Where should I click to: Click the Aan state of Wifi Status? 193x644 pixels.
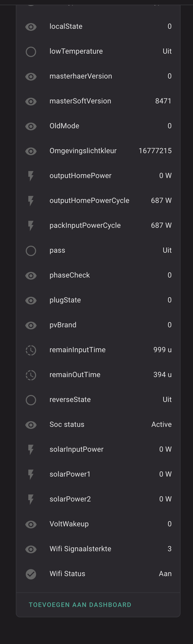tap(165, 574)
